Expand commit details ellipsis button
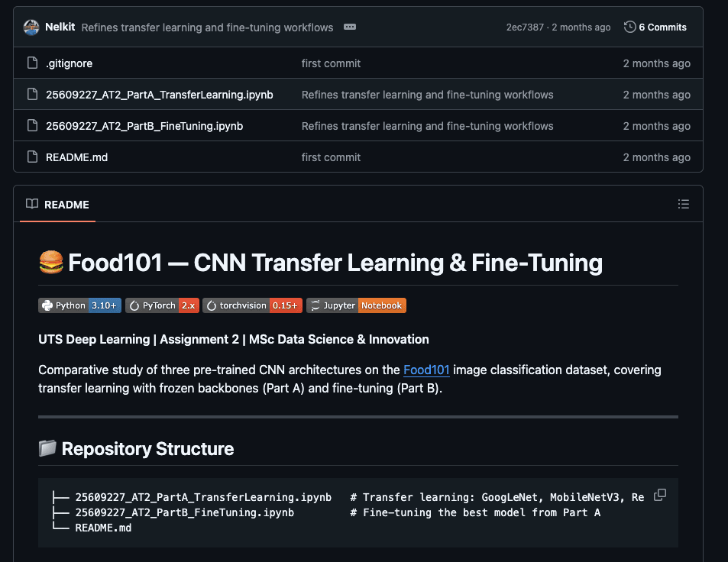The height and width of the screenshot is (562, 728). tap(350, 27)
